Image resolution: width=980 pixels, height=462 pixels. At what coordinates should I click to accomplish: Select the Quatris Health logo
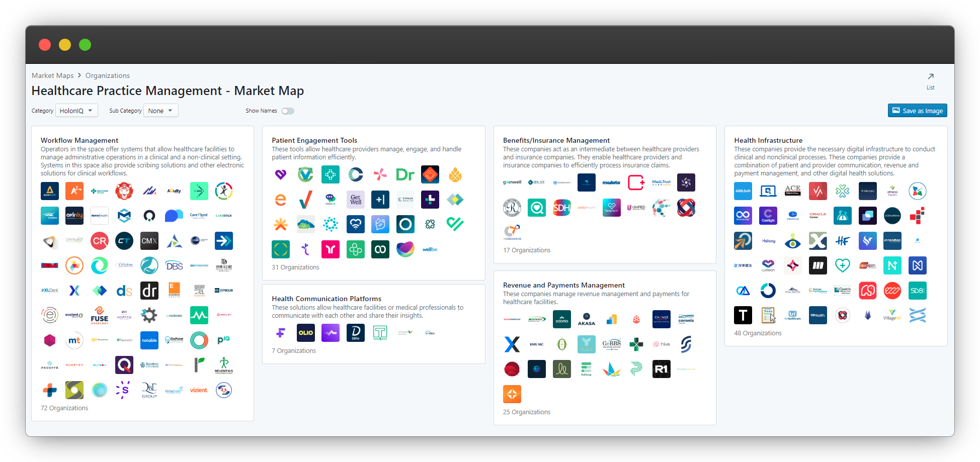point(843,291)
